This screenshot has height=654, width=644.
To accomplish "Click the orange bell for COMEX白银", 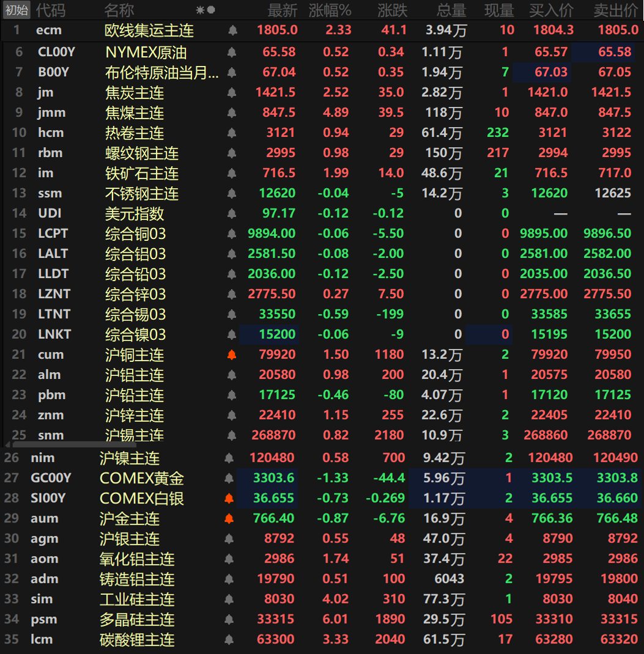I will [x=229, y=498].
